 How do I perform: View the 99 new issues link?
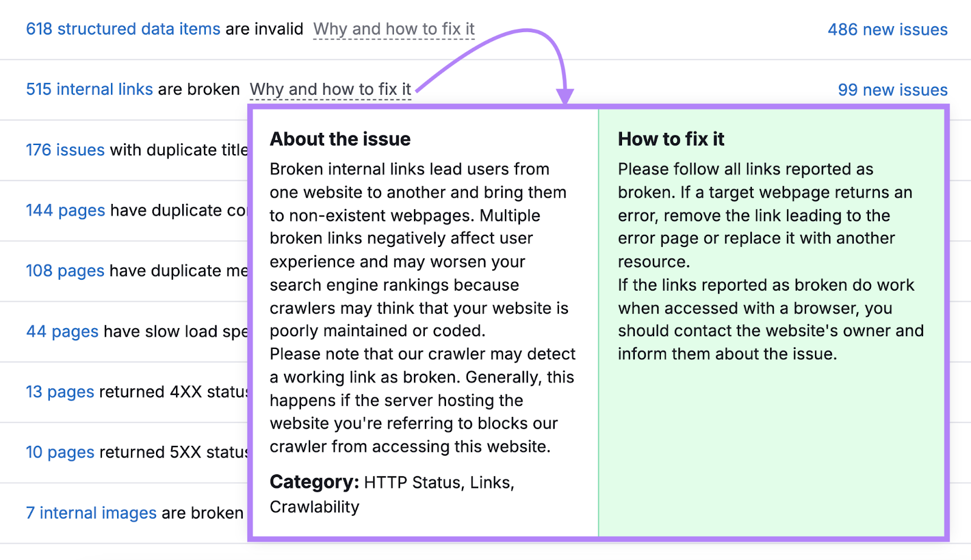point(892,90)
